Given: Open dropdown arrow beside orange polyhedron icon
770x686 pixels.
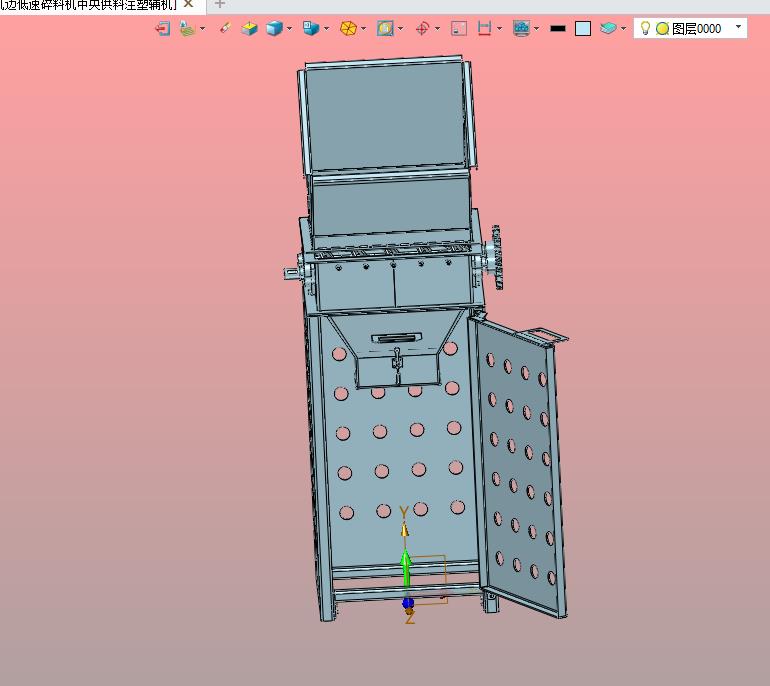Looking at the screenshot, I should 363,28.
